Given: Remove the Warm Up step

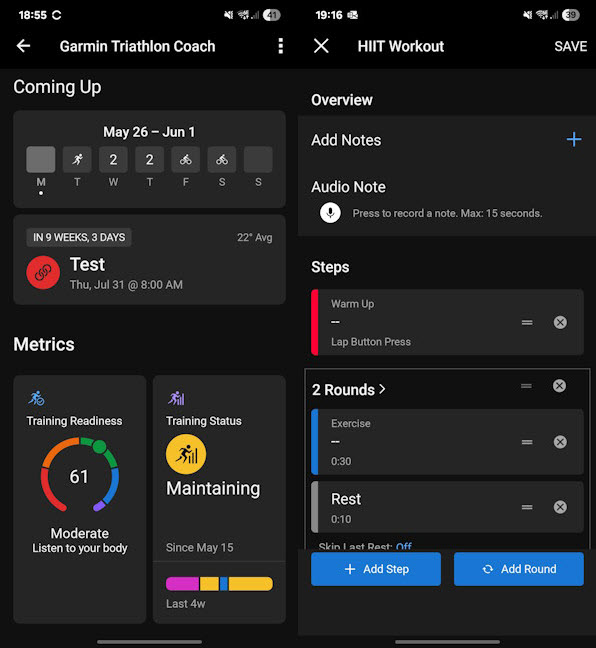Looking at the screenshot, I should point(560,322).
